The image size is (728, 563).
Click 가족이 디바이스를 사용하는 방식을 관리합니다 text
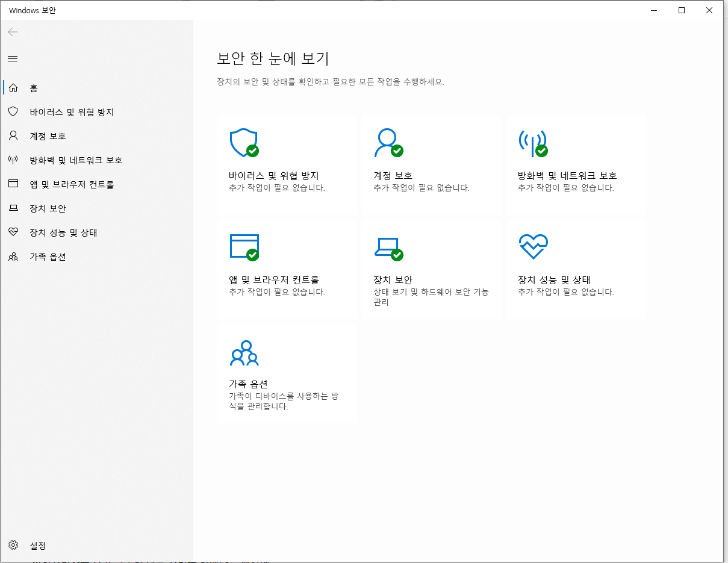click(x=285, y=401)
